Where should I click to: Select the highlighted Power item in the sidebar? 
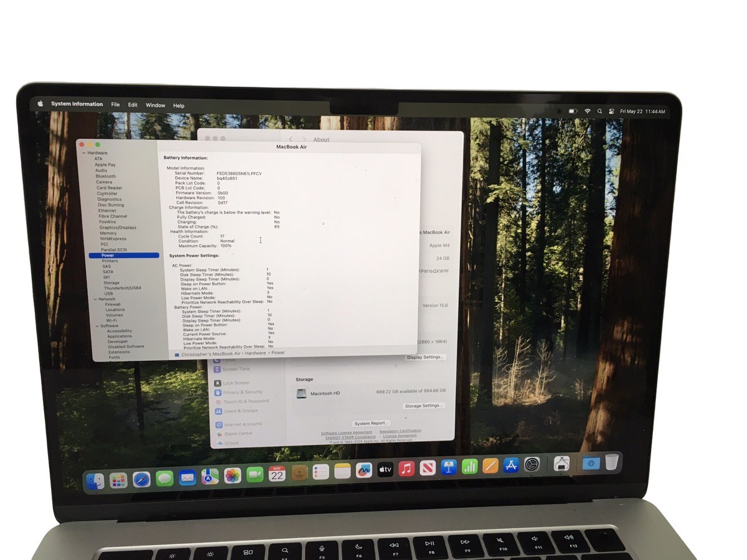coord(124,255)
